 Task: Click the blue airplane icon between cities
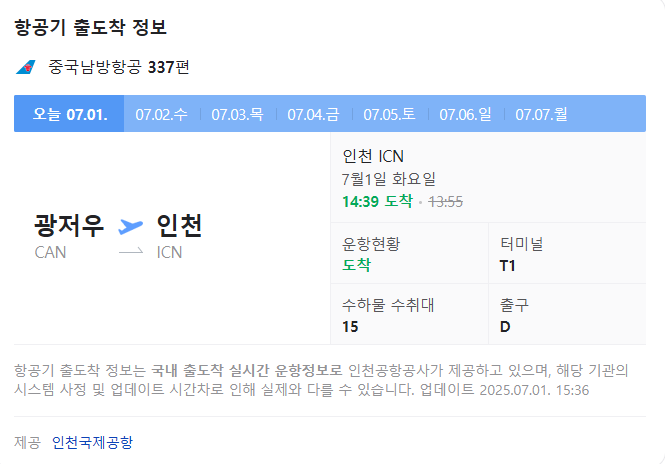click(130, 226)
